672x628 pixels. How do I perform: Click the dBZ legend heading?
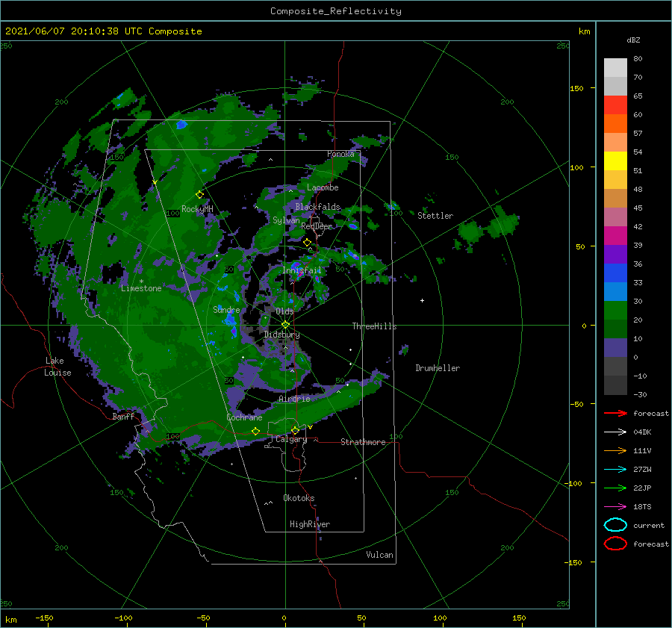click(x=633, y=40)
